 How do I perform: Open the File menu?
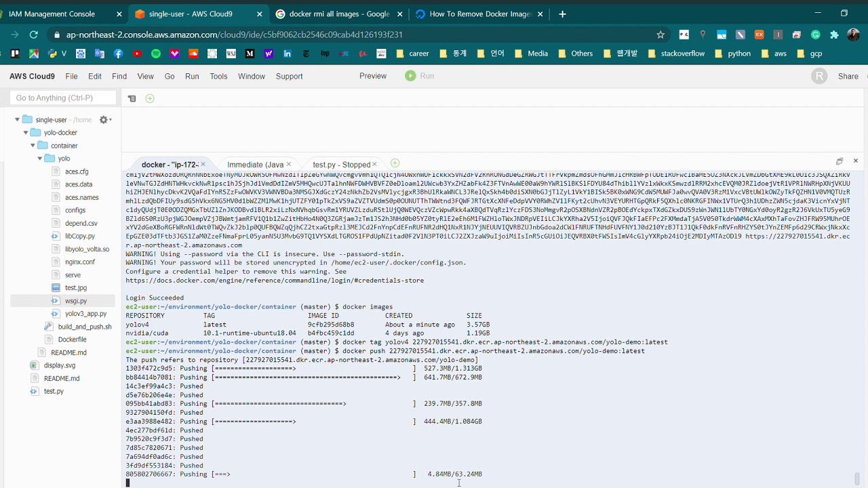coord(71,76)
